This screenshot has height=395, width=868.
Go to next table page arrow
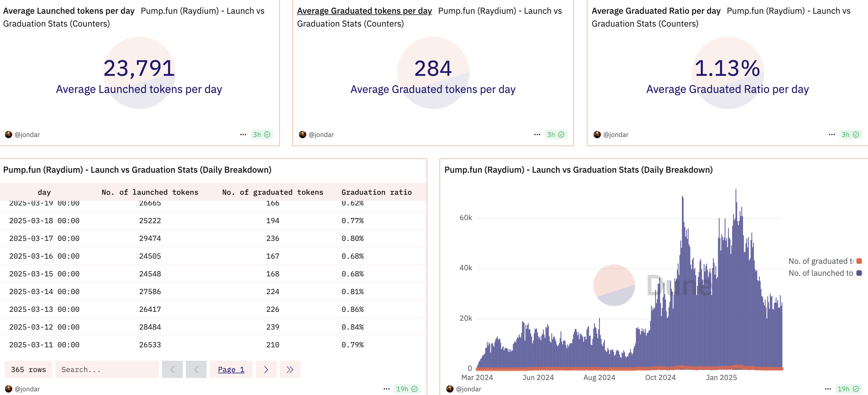pyautogui.click(x=266, y=369)
